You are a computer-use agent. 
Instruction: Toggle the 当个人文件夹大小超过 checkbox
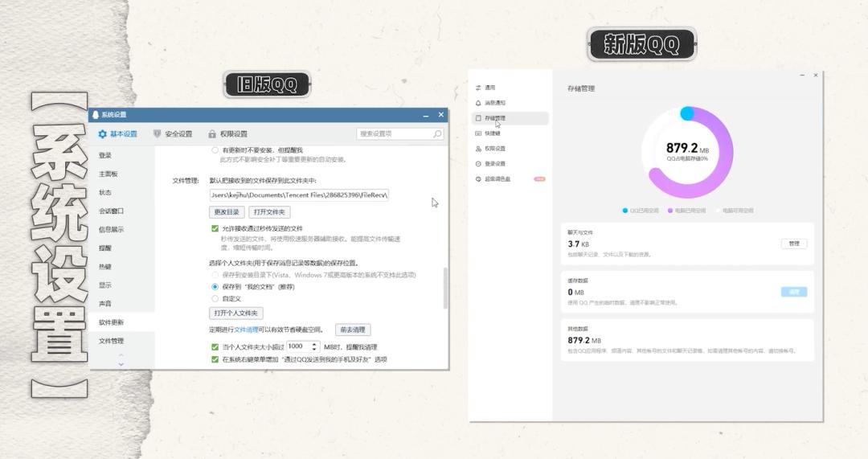(215, 347)
